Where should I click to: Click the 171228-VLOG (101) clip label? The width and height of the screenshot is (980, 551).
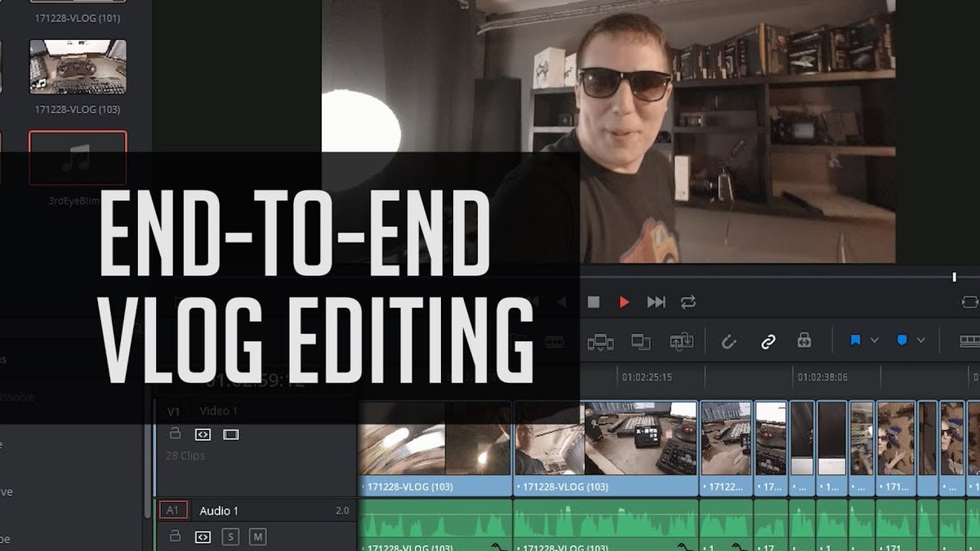[78, 17]
